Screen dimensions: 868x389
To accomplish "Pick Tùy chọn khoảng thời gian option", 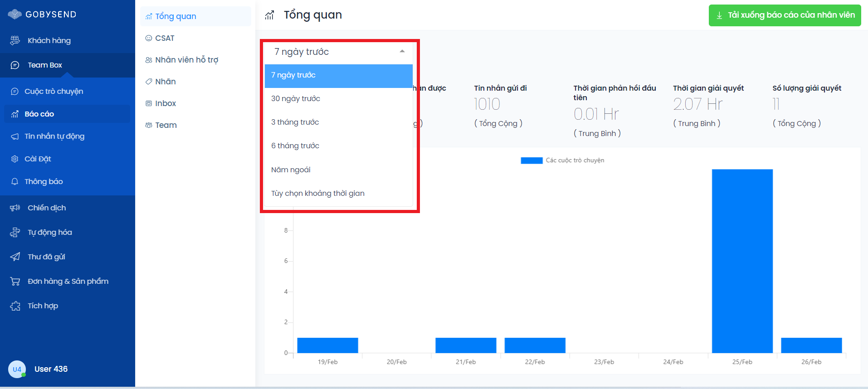I will (x=318, y=193).
